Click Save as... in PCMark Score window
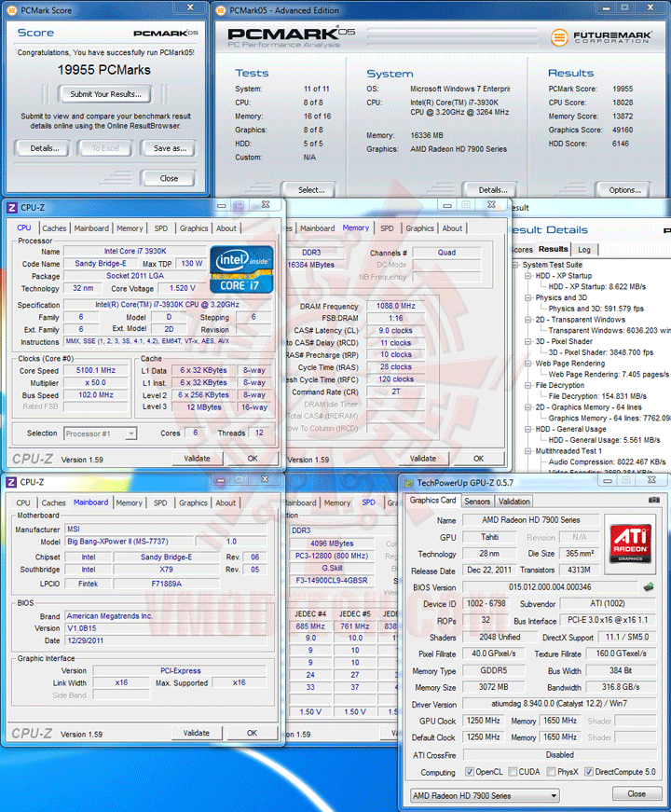The height and width of the screenshot is (812, 671). coord(170,148)
